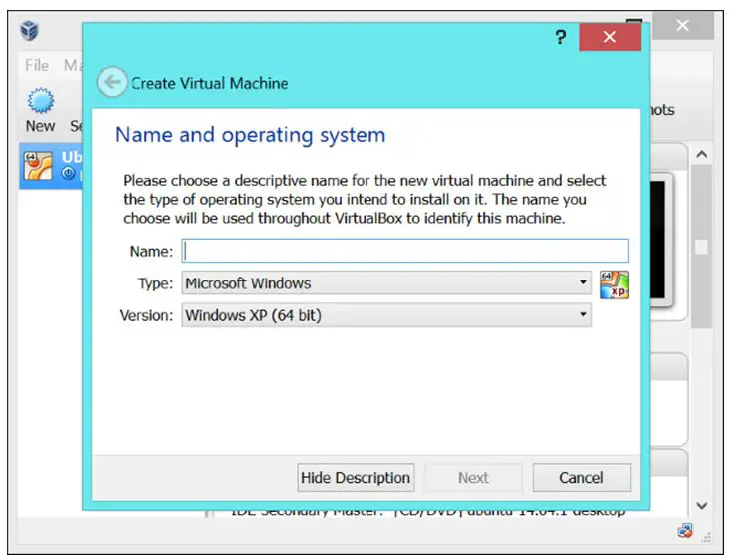
Task: Click the scroll up arrow in details pane
Action: pyautogui.click(x=701, y=154)
